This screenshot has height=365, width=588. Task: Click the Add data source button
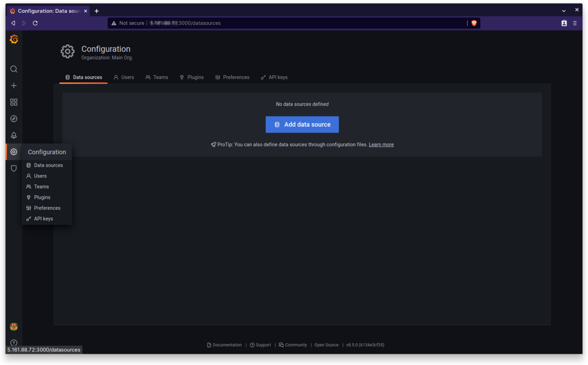(302, 124)
